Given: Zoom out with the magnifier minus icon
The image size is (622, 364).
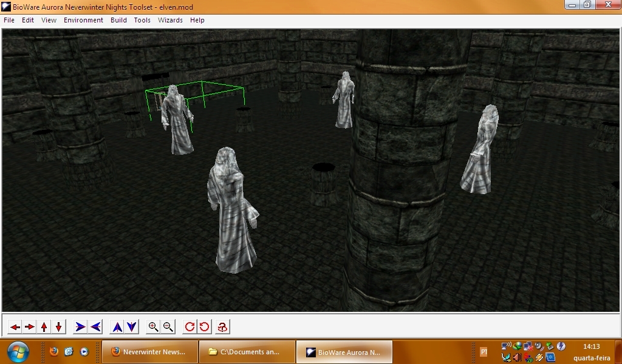Looking at the screenshot, I should tap(168, 327).
